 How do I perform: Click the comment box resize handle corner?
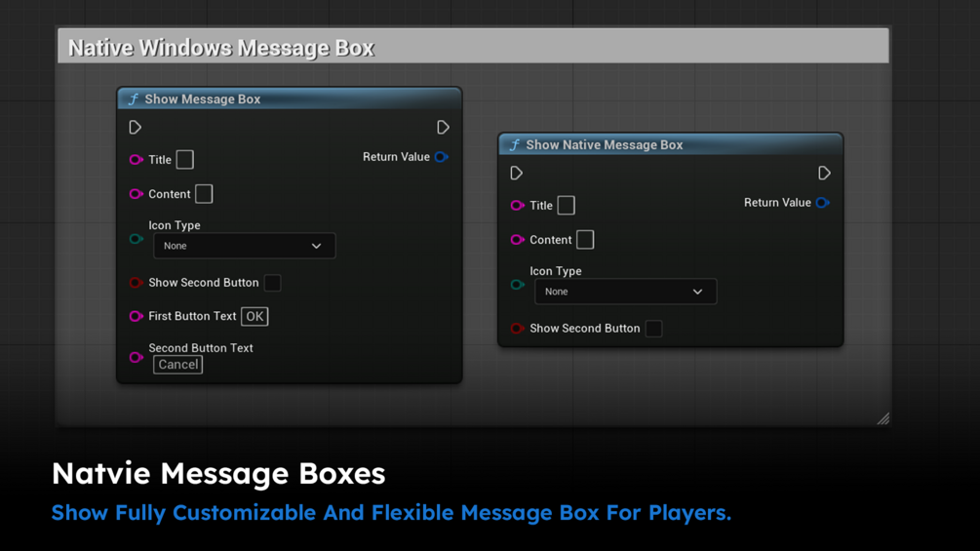click(883, 418)
